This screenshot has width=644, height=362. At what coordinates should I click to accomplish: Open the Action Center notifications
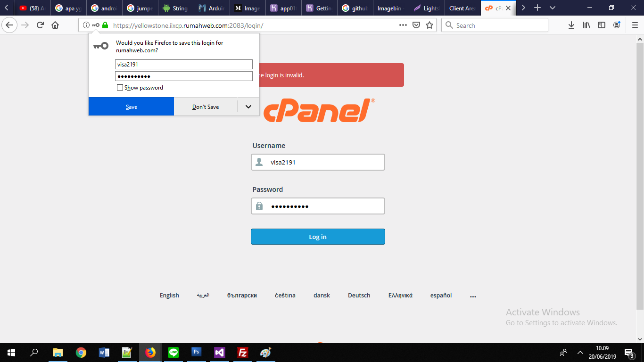(629, 353)
